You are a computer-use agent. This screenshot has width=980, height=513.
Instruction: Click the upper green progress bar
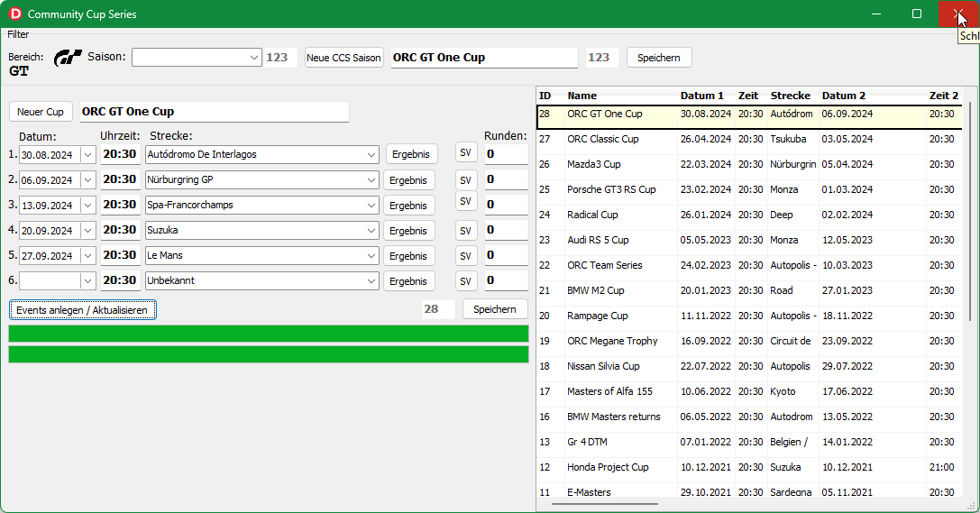268,334
